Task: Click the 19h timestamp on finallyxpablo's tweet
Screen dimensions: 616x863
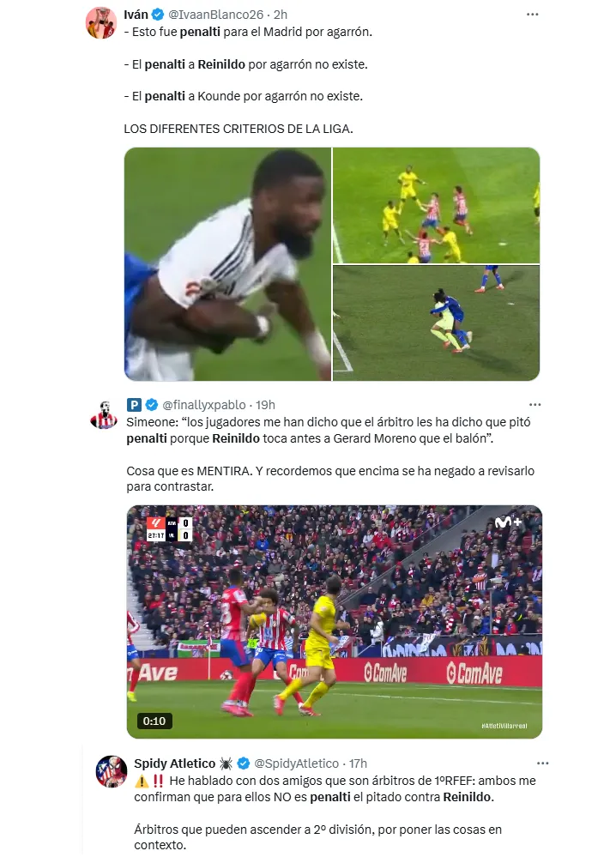Action: pos(265,405)
